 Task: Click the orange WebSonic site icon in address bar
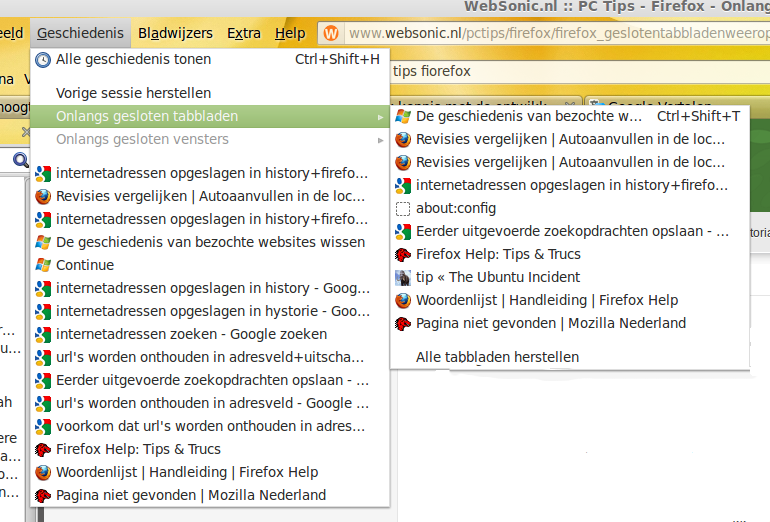point(331,33)
